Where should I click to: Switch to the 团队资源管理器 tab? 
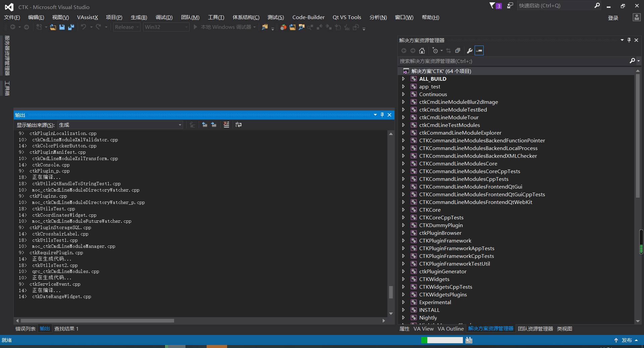tap(535, 329)
